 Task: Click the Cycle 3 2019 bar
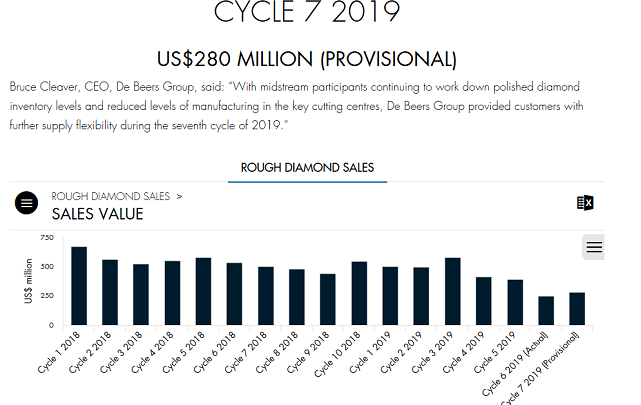click(x=453, y=291)
